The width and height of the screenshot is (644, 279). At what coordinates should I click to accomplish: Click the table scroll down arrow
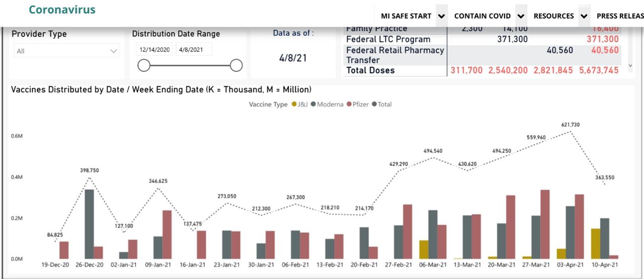pyautogui.click(x=630, y=65)
